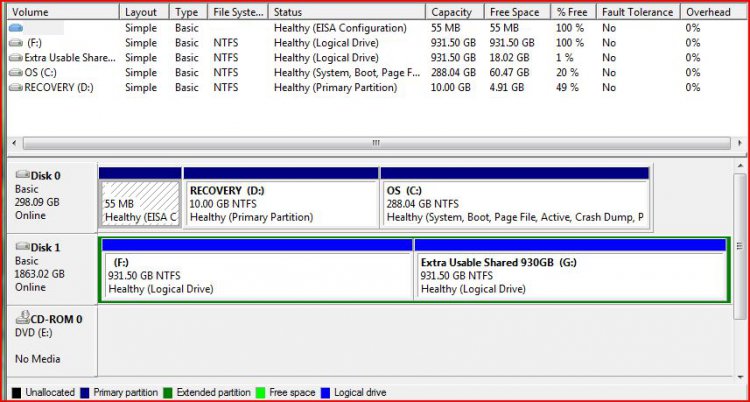Sort by the File System column header

(238, 12)
